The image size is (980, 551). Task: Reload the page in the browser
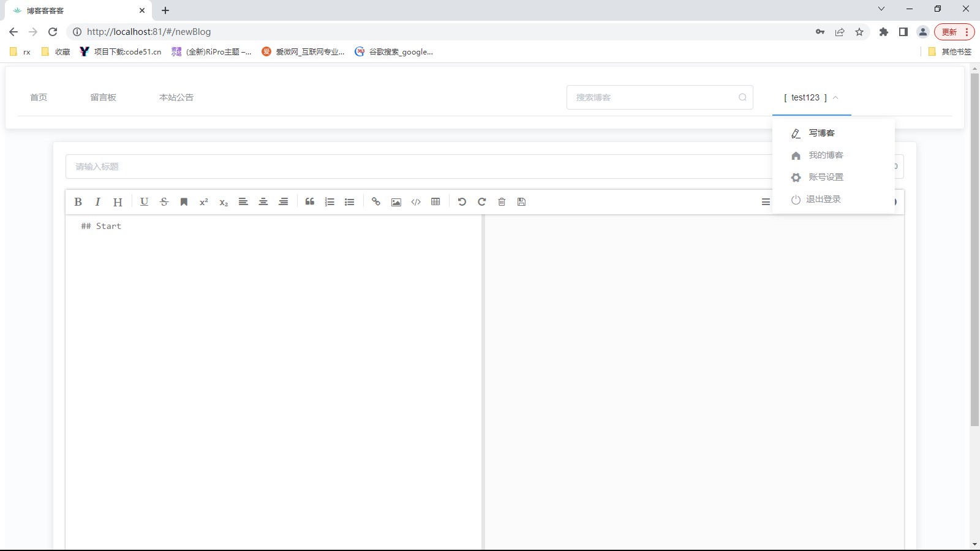[x=53, y=32]
